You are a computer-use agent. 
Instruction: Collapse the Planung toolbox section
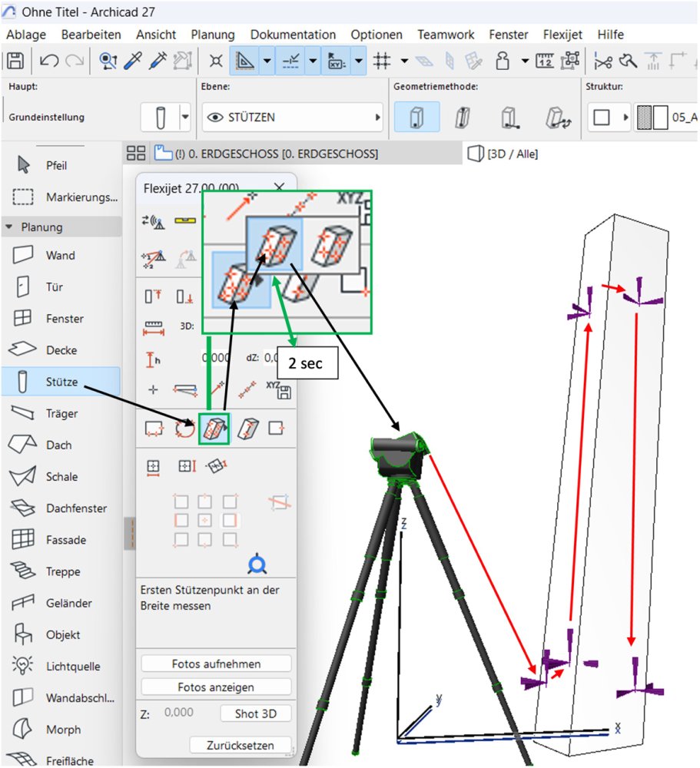[x=8, y=227]
